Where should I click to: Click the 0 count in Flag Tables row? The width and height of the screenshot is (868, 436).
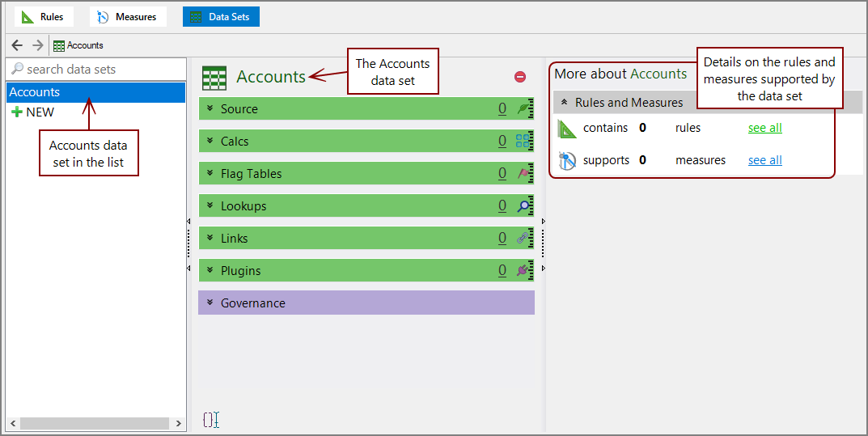pyautogui.click(x=502, y=174)
